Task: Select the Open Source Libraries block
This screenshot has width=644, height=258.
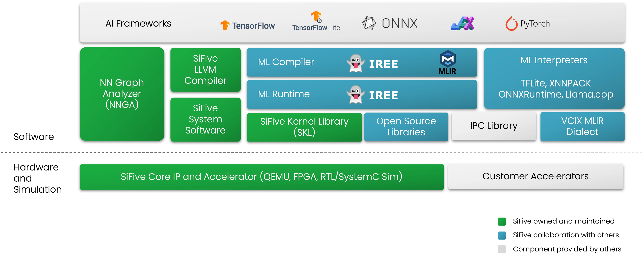Action: (406, 127)
